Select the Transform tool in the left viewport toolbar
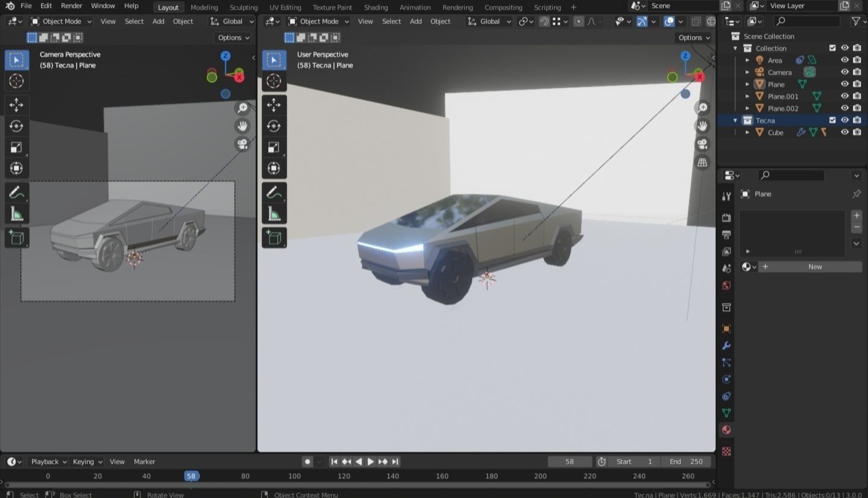Screen dimensions: 868x498 coord(16,168)
